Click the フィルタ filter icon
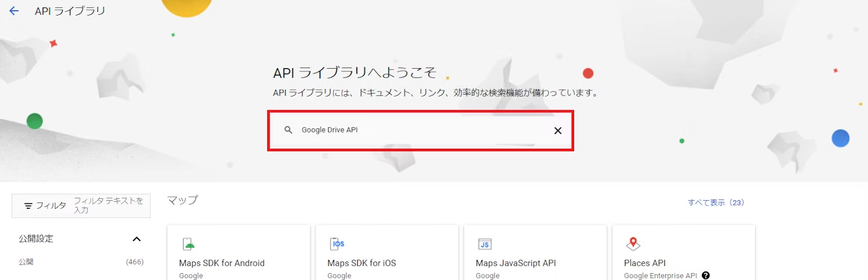Viewport: 868px width, 280px height. click(28, 206)
